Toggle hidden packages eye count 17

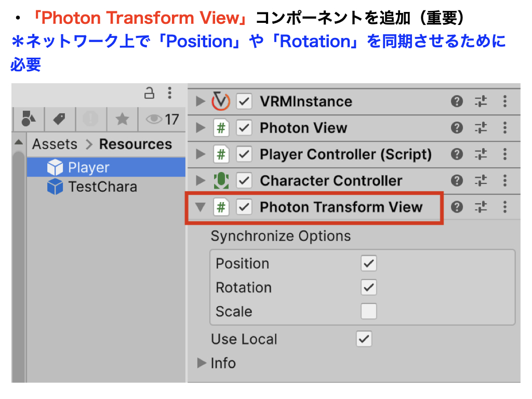click(x=162, y=119)
